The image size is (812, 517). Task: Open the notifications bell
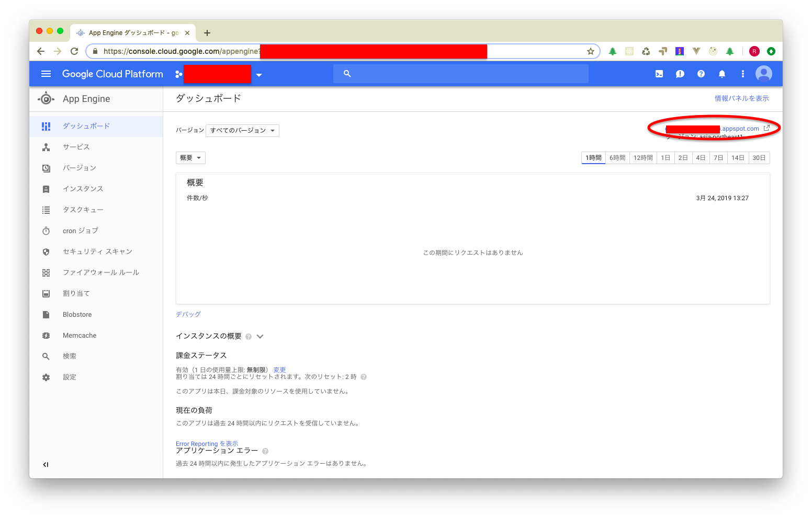click(721, 74)
